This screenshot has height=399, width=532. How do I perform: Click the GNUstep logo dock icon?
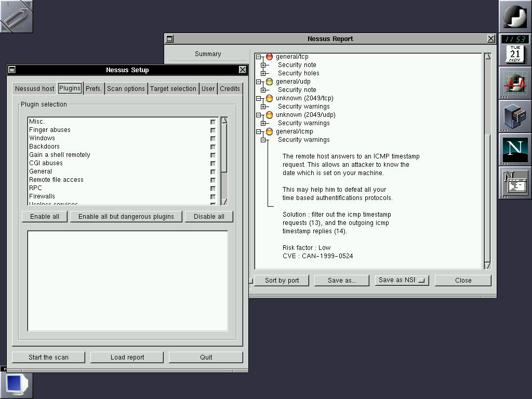click(x=515, y=16)
